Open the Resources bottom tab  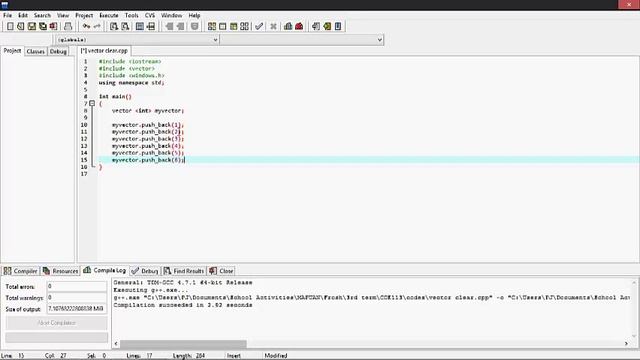click(x=60, y=271)
